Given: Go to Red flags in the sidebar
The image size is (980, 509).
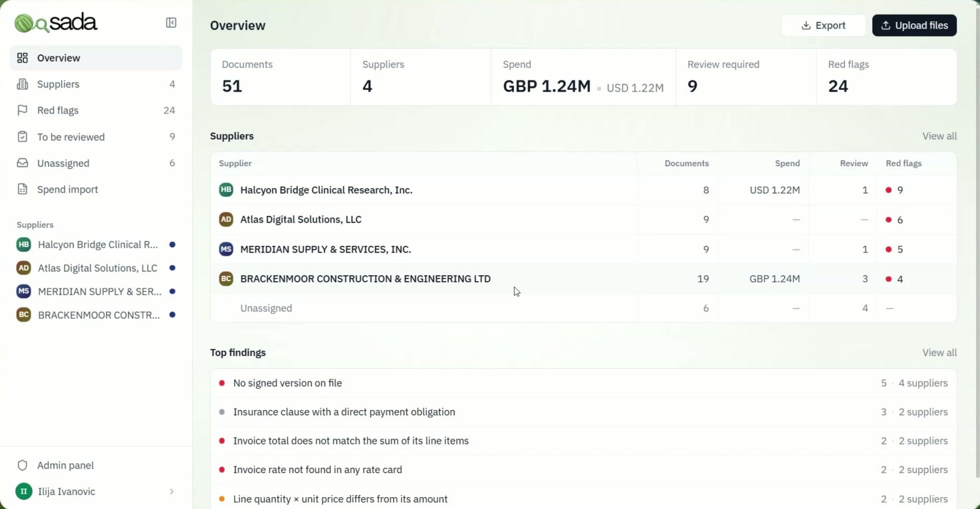Looking at the screenshot, I should (96, 110).
